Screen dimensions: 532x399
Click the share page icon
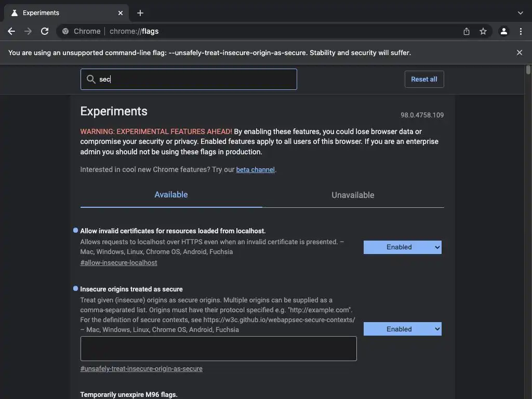467,31
